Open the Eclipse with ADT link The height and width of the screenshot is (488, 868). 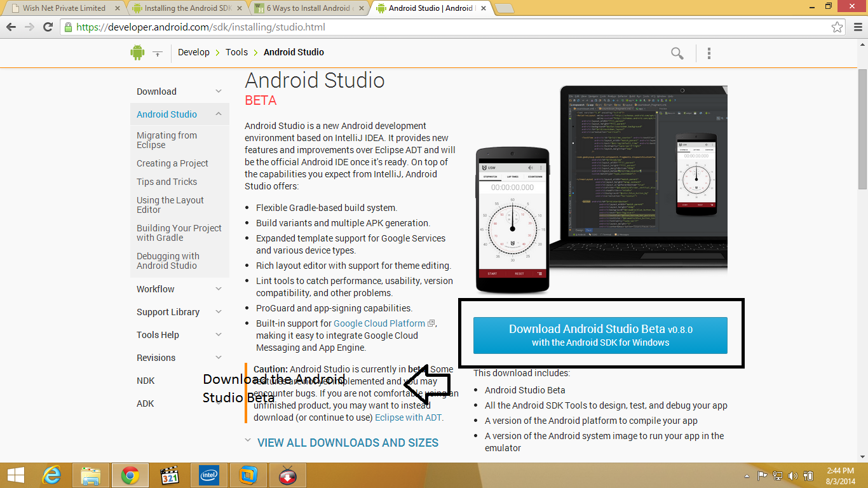point(408,417)
